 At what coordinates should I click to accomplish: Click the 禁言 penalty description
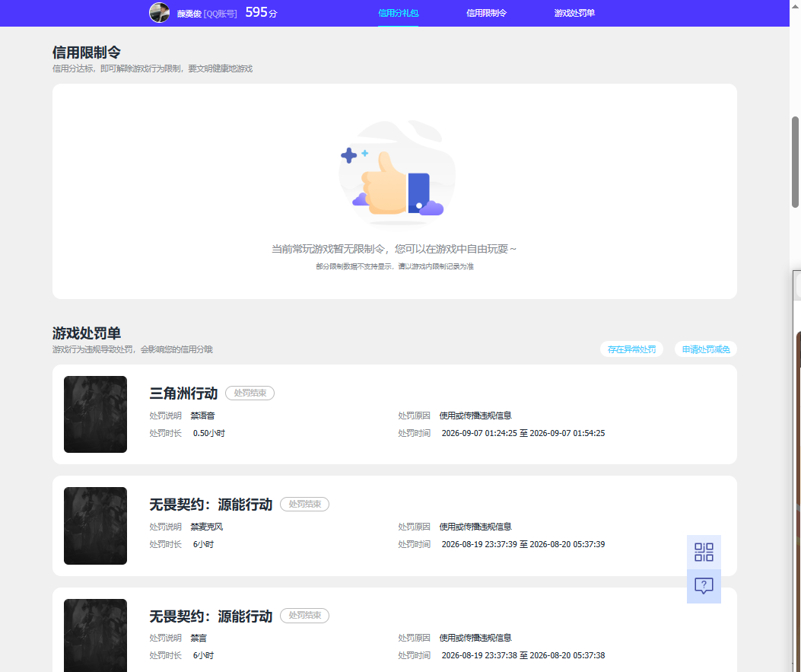point(199,639)
